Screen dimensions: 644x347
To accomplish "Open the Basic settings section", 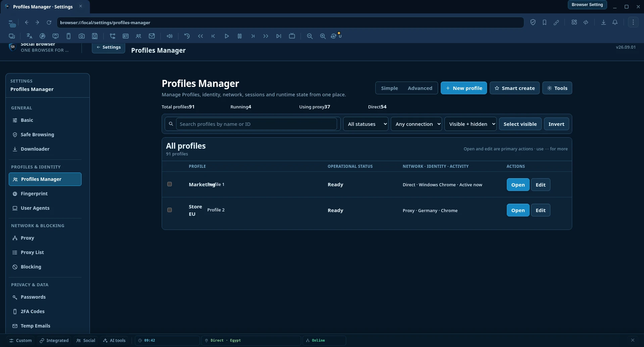I will (45, 120).
